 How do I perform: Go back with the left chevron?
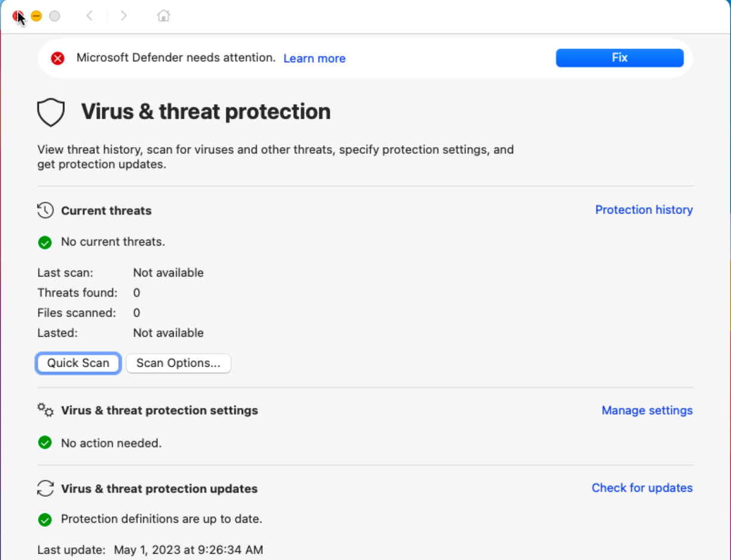click(89, 16)
